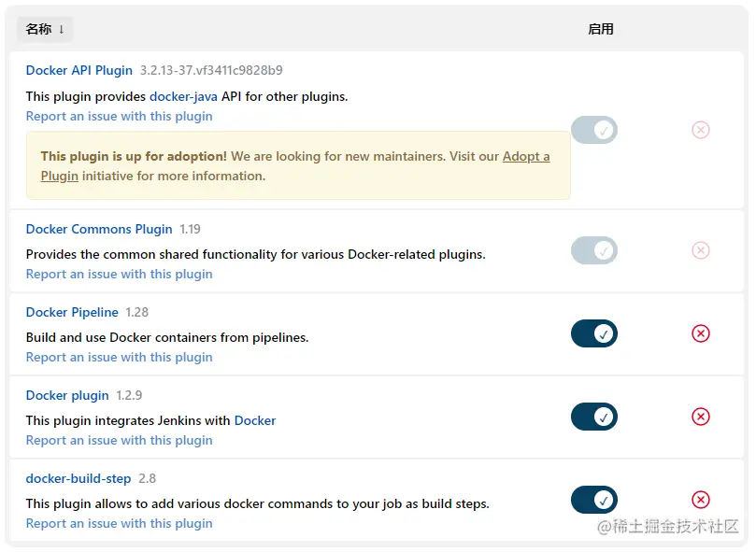
Task: Click uninstall icon for Docker API Plugin
Action: 700,130
